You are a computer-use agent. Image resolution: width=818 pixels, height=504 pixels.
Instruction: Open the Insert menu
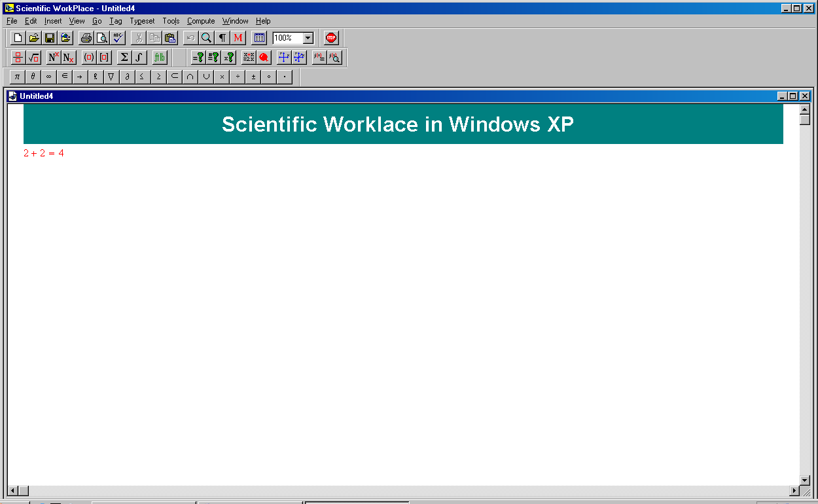pyautogui.click(x=53, y=21)
